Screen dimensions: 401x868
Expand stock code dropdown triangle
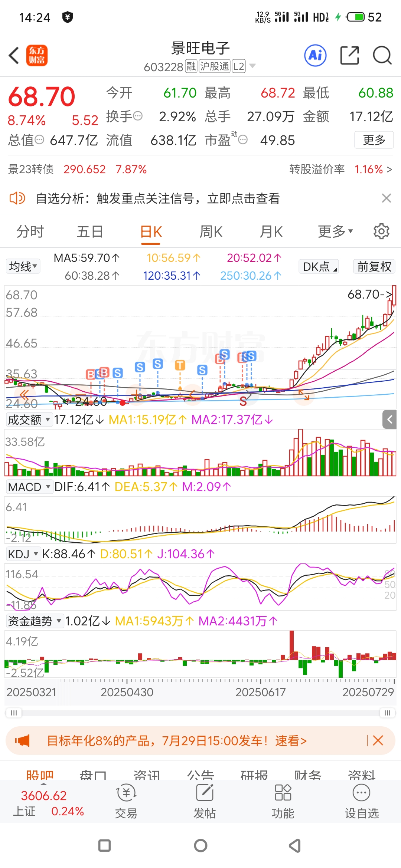[x=252, y=66]
